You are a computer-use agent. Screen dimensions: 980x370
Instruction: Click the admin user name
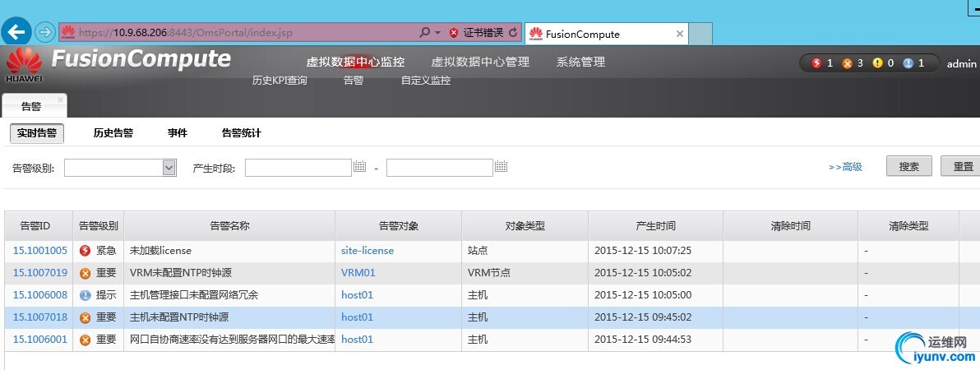(961, 64)
